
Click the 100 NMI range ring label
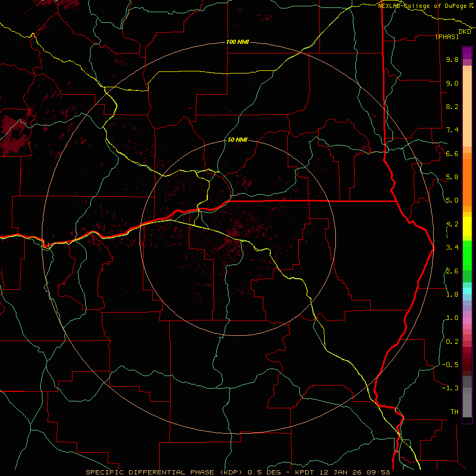(237, 42)
